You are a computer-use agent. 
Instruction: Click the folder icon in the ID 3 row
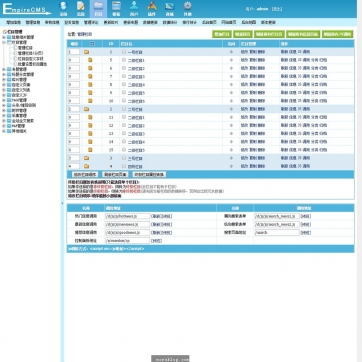tap(87, 158)
